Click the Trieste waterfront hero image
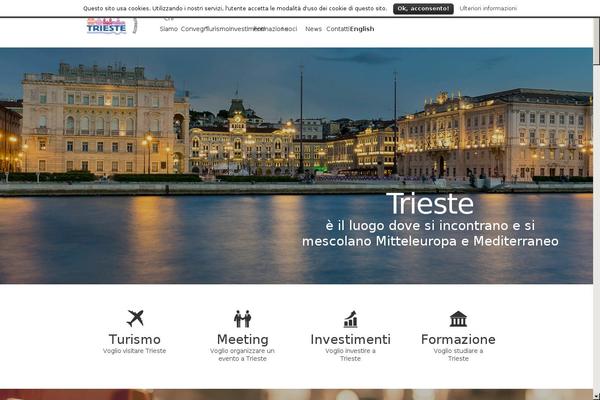This screenshot has width=600, height=400. 296,166
